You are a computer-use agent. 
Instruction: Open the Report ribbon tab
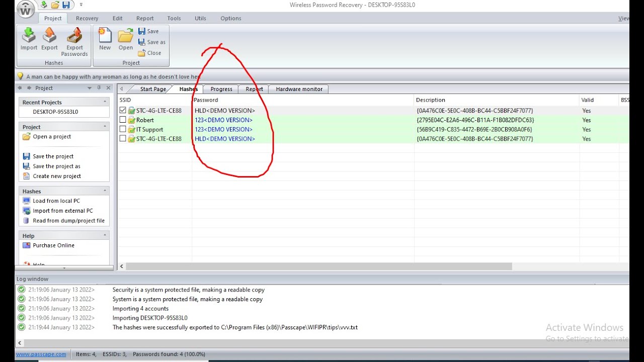click(x=145, y=18)
